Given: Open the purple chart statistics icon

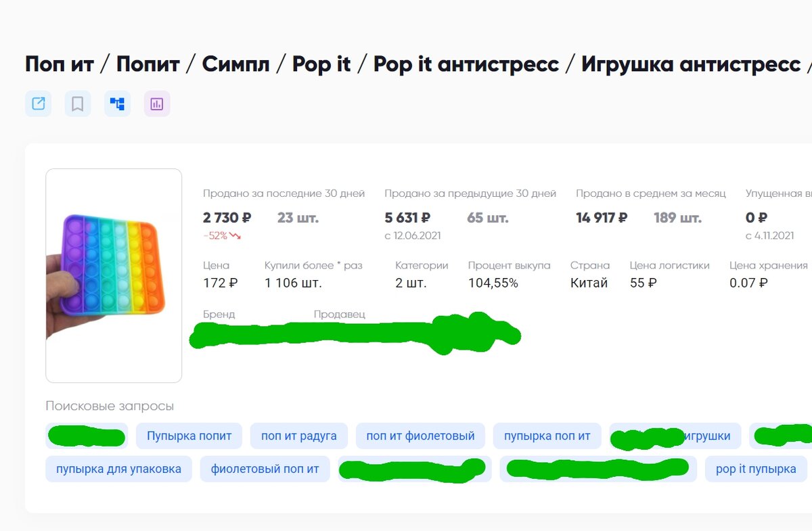Looking at the screenshot, I should click(157, 104).
